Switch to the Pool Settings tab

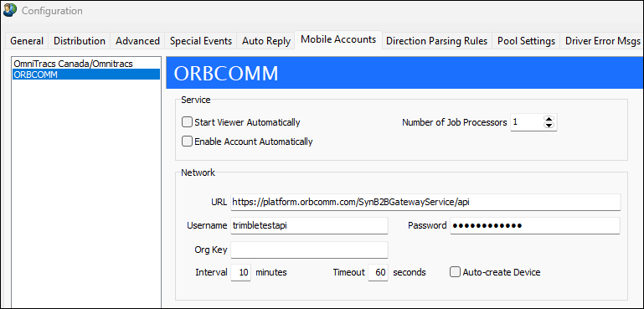[526, 41]
